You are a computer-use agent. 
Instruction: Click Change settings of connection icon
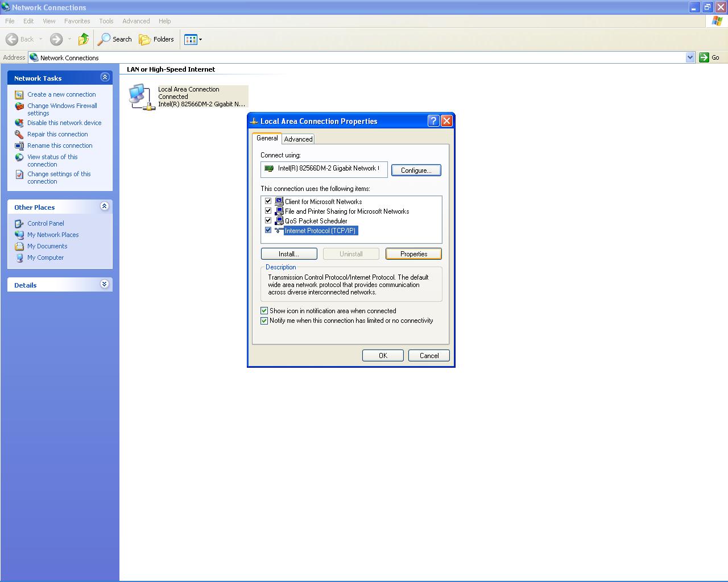click(x=19, y=174)
